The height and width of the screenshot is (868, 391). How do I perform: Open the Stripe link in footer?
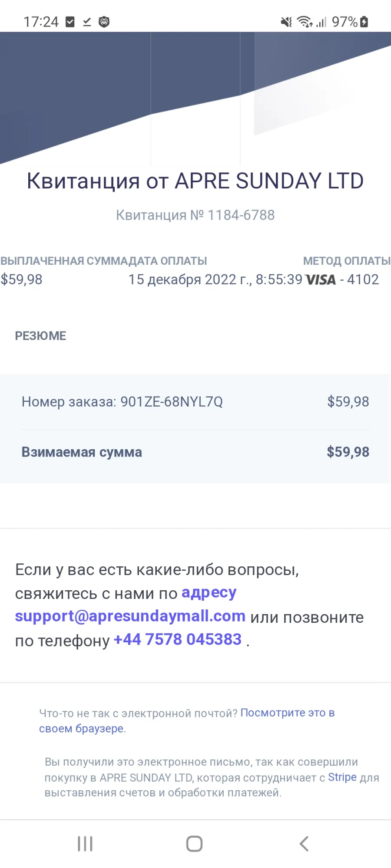pos(342,777)
